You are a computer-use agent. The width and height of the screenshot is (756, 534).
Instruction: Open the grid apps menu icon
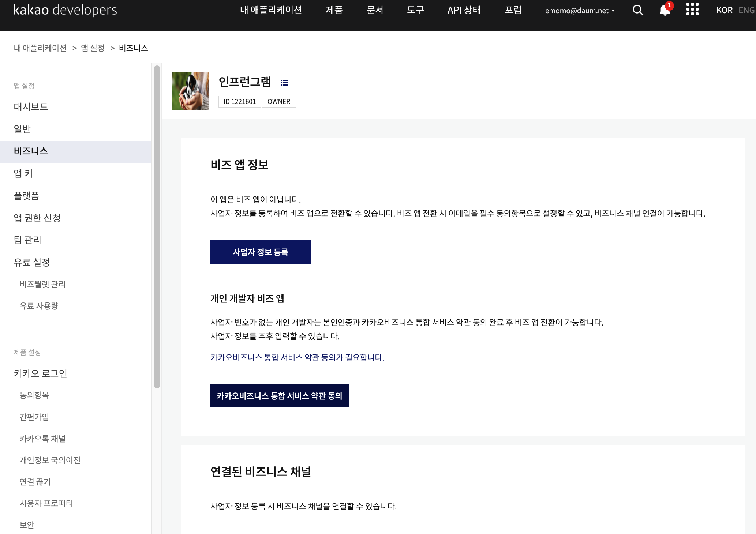click(692, 10)
